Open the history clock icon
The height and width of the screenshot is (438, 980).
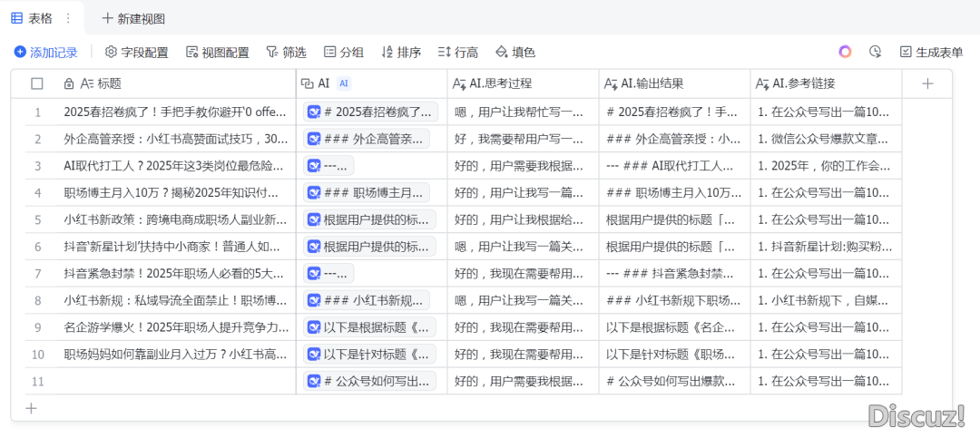click(875, 52)
